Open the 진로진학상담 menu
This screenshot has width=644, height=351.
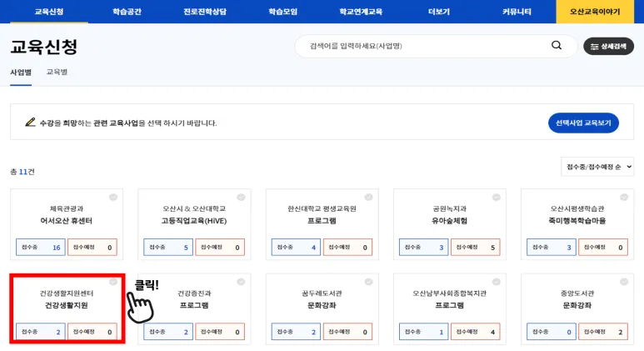(x=204, y=12)
